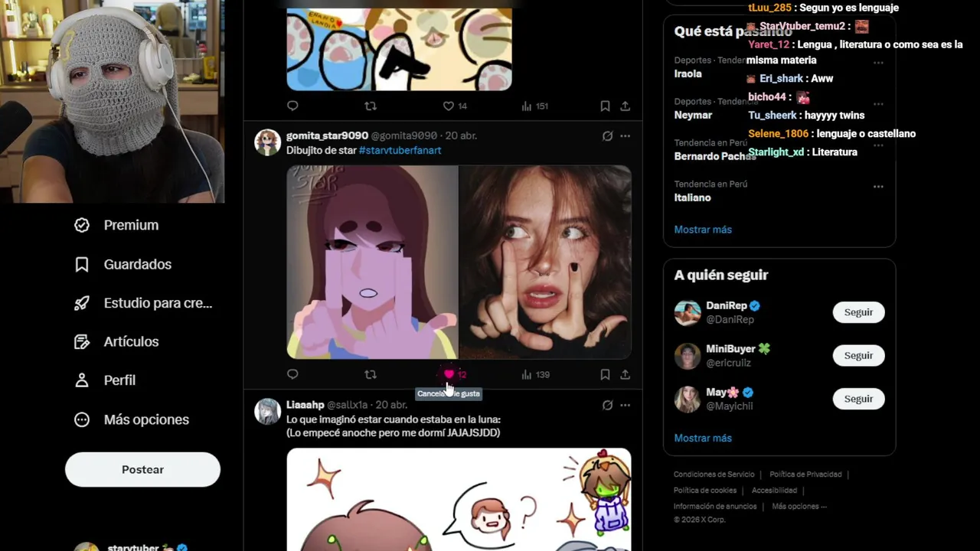Open more options on Liaaahp post
This screenshot has height=551, width=980.
[625, 405]
